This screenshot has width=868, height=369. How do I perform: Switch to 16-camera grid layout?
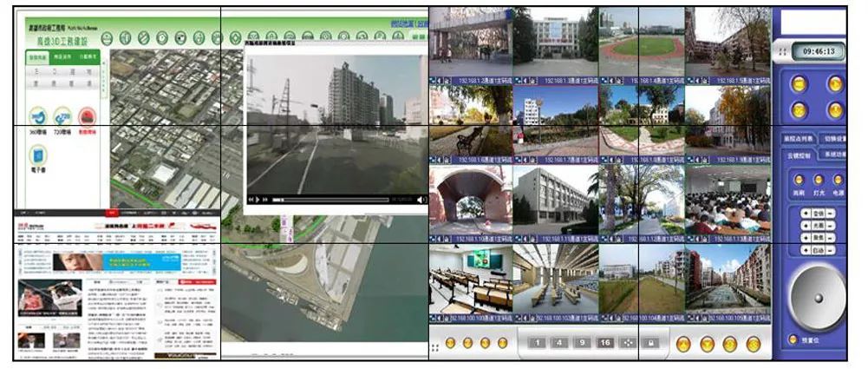tap(606, 342)
